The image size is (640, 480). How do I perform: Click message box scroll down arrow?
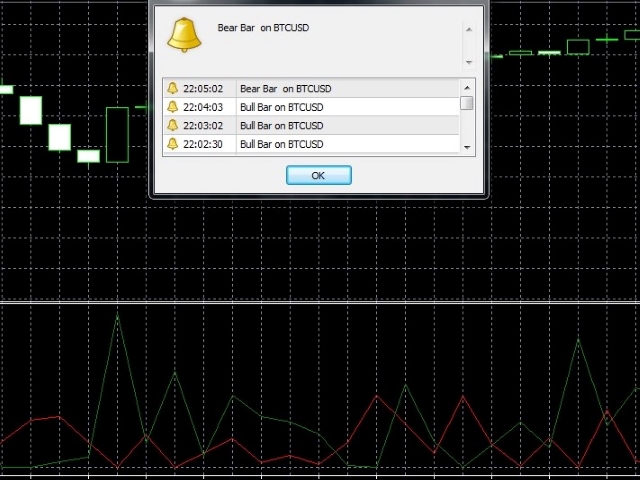point(469,62)
